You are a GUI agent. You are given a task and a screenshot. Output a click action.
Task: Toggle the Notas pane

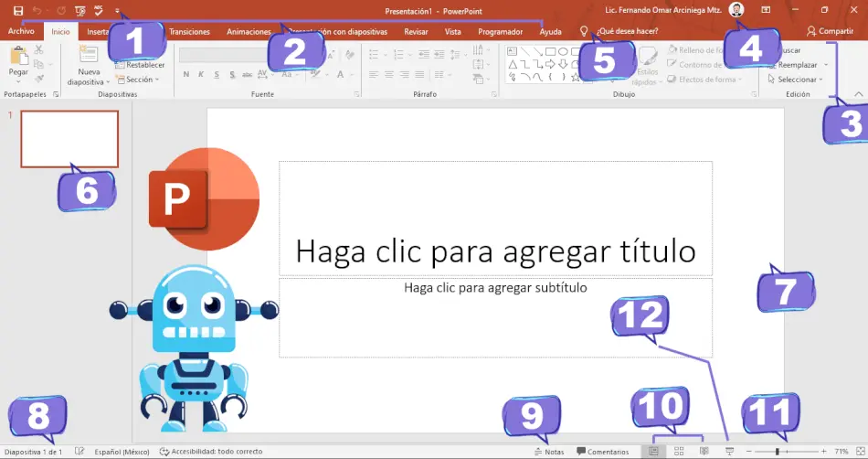[x=548, y=452]
